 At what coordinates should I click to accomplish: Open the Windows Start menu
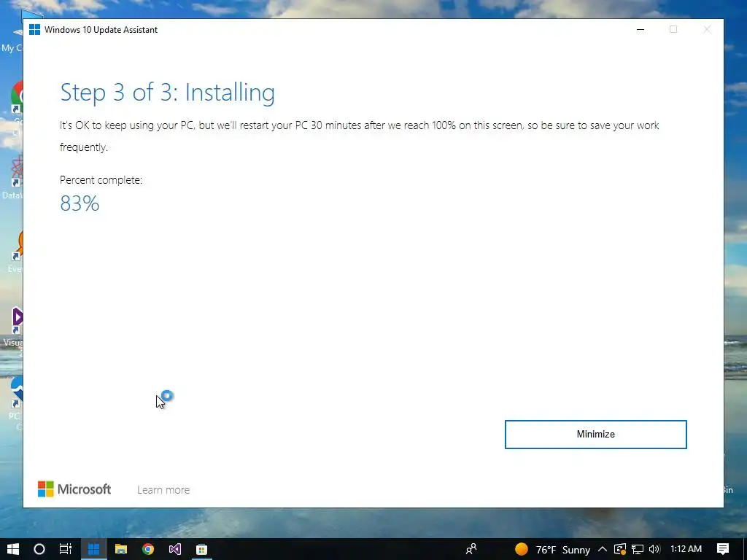(13, 549)
